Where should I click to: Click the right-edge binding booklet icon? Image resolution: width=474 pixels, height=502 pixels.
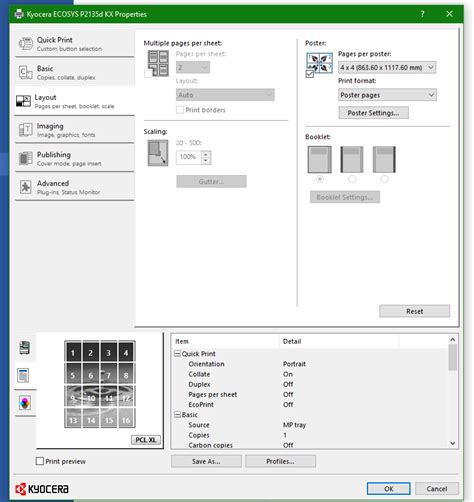pos(384,160)
